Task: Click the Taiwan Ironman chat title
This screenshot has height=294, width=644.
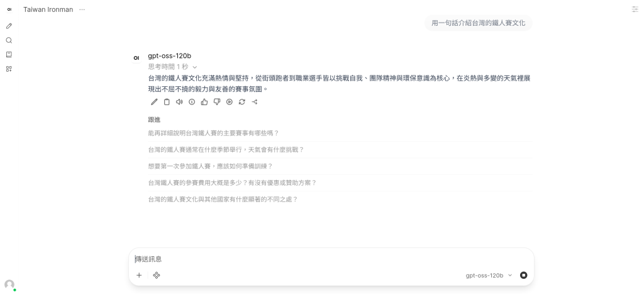Action: [x=48, y=9]
